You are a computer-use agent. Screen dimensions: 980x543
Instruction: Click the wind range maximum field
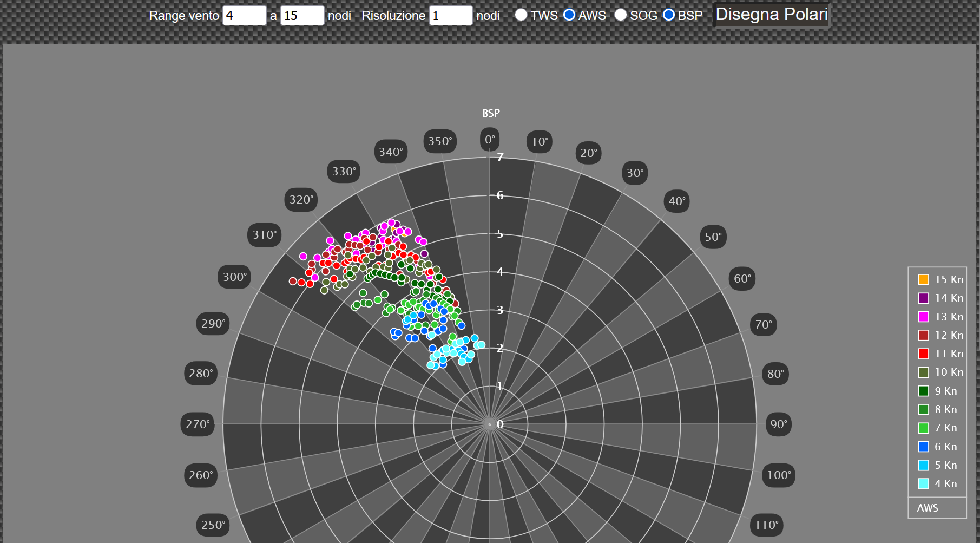pyautogui.click(x=302, y=16)
